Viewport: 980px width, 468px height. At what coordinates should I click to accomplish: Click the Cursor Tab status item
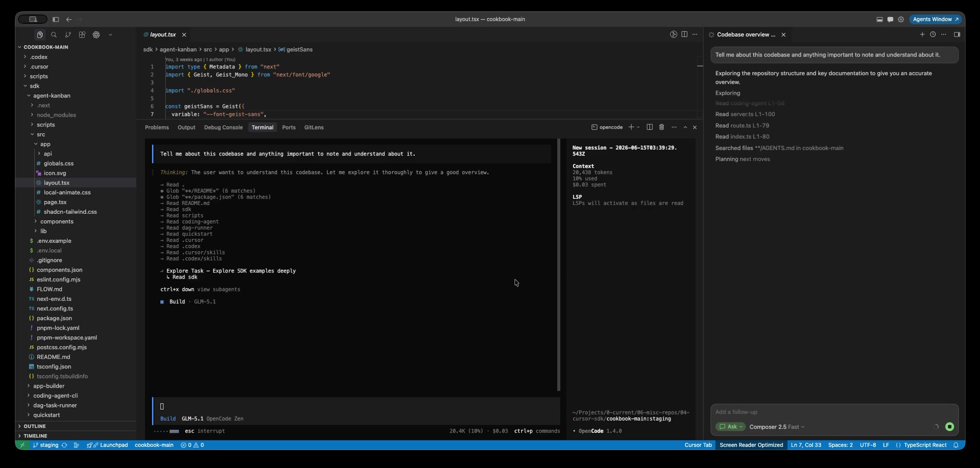[x=698, y=445]
